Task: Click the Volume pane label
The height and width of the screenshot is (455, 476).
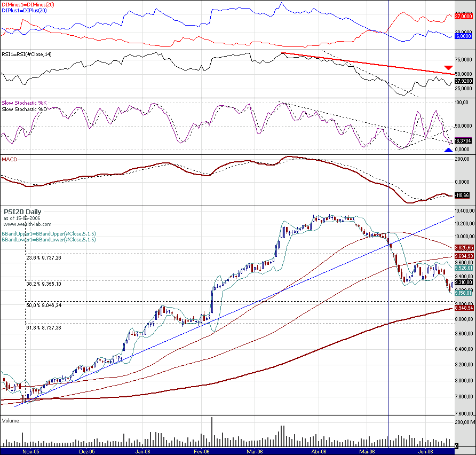Action: [x=10, y=421]
